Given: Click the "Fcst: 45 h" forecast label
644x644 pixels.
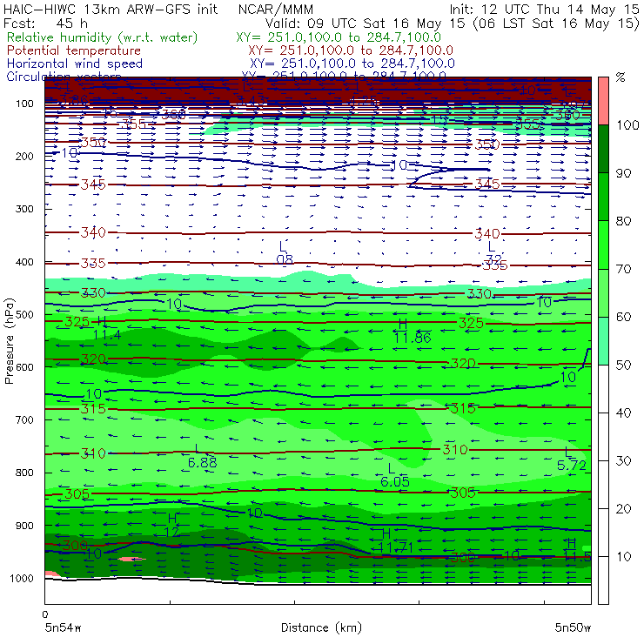Looking at the screenshot, I should [45, 23].
